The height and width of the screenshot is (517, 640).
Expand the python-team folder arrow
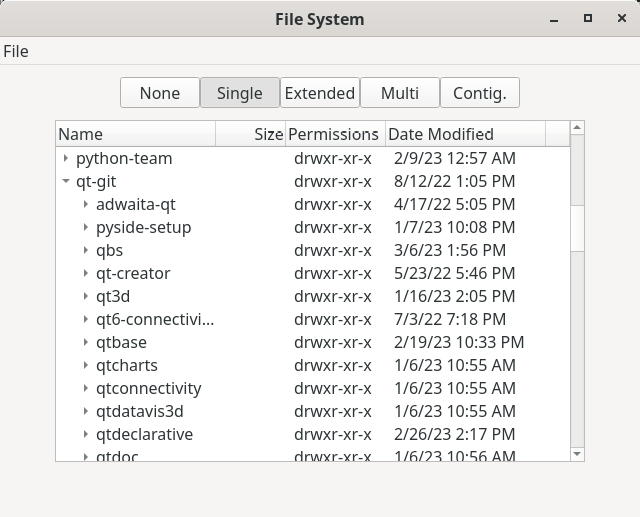pos(66,158)
